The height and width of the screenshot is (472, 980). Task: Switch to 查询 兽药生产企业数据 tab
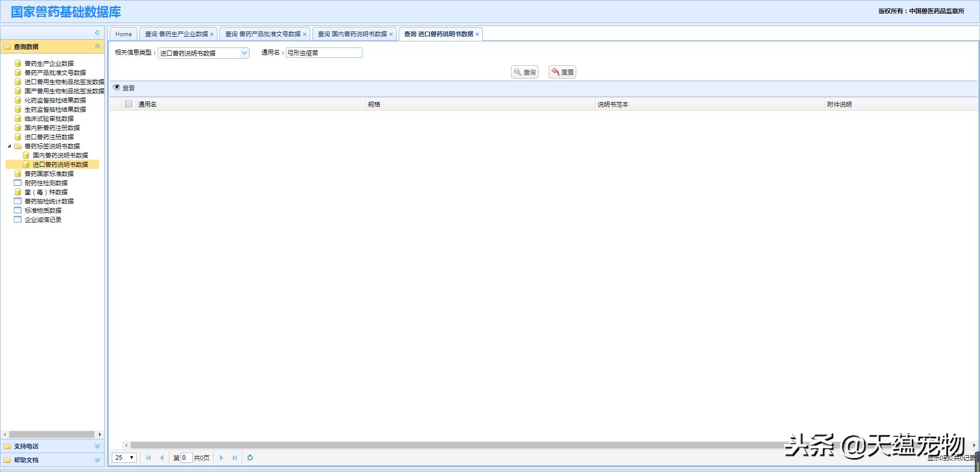click(176, 34)
